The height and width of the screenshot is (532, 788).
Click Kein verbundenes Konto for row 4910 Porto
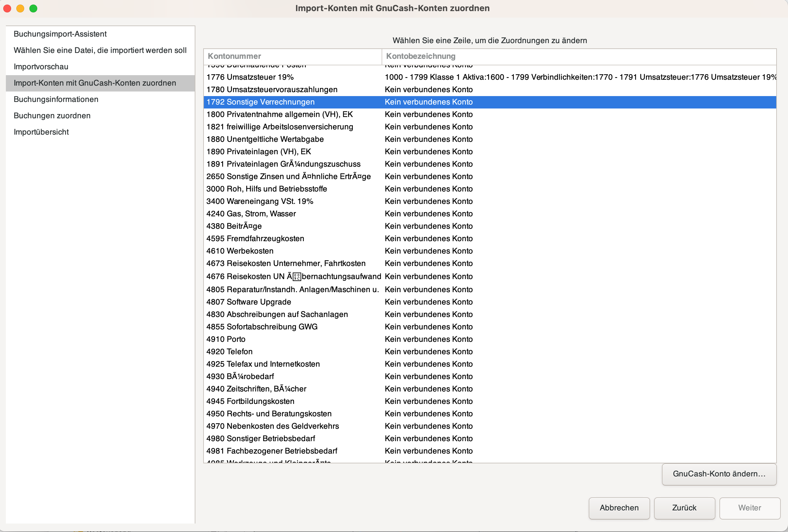[x=429, y=340]
